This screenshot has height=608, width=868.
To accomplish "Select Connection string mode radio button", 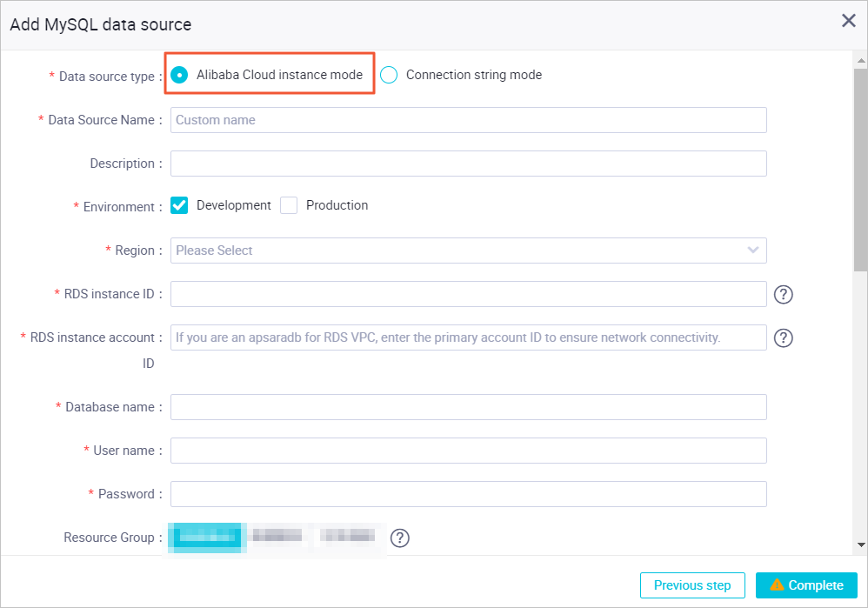I will coord(389,75).
